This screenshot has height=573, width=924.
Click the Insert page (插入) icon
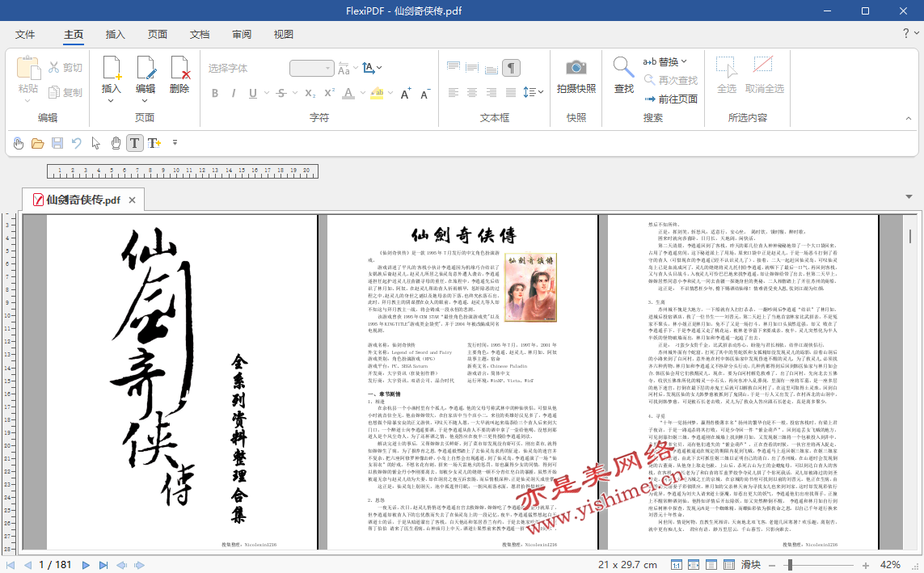click(x=111, y=67)
